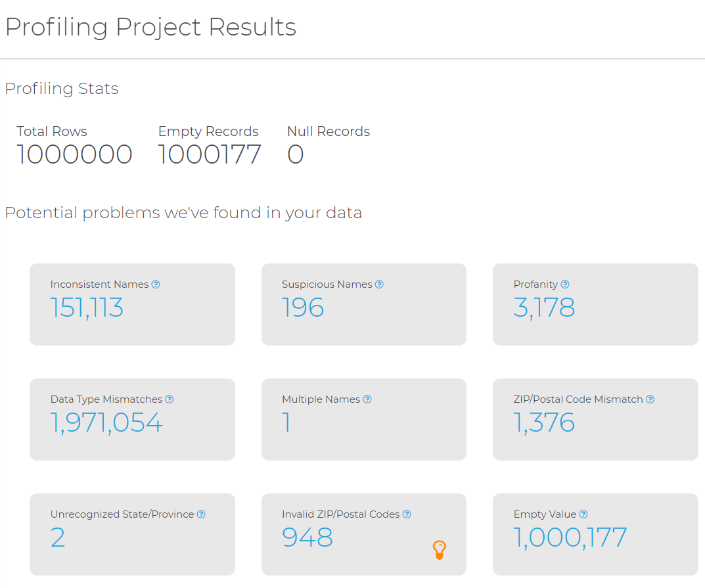Open the Profanity help tooltip
This screenshot has width=705, height=588.
(565, 284)
